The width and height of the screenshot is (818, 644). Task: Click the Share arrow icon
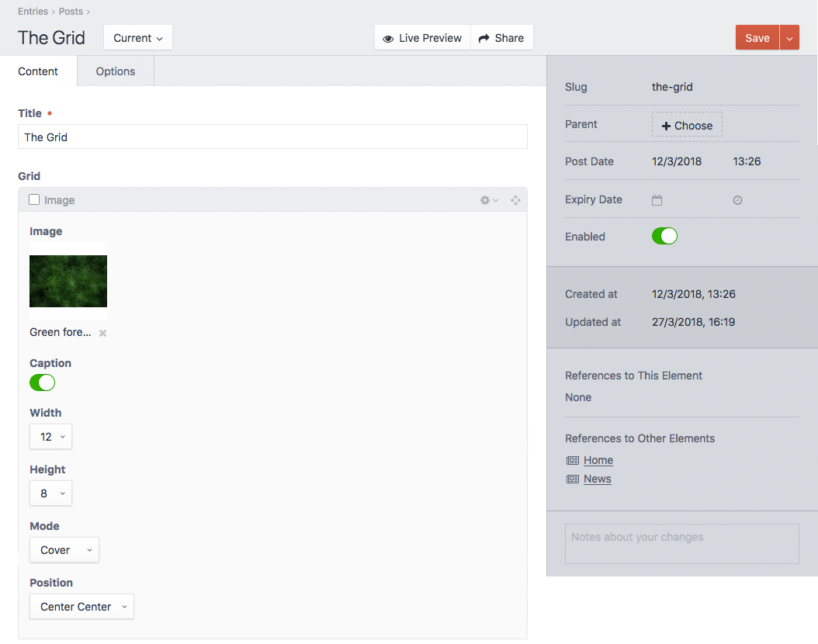pyautogui.click(x=481, y=37)
